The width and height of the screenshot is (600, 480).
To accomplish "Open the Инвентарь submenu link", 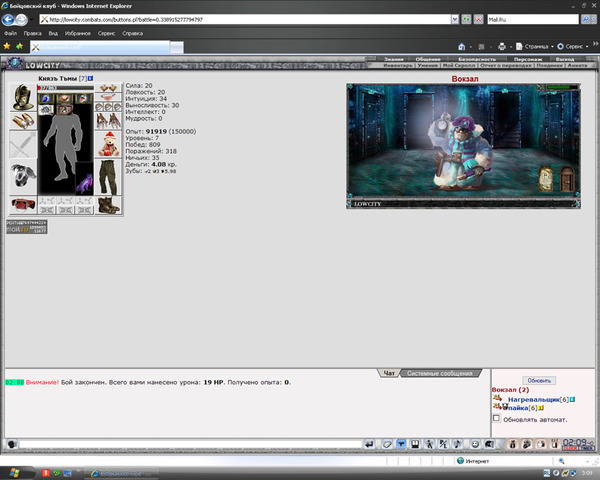I will coord(398,65).
